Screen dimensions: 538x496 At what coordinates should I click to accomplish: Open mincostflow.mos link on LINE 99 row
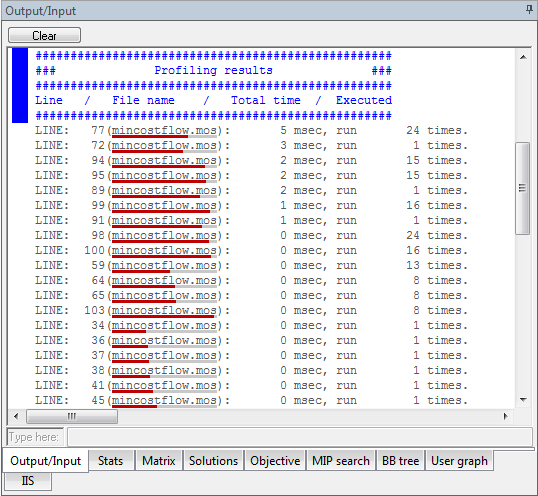[164, 206]
